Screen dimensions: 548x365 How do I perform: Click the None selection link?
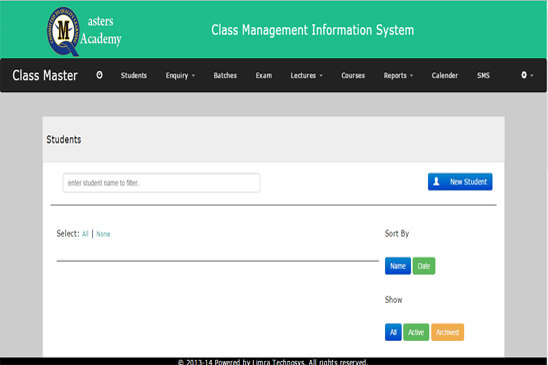pos(103,234)
